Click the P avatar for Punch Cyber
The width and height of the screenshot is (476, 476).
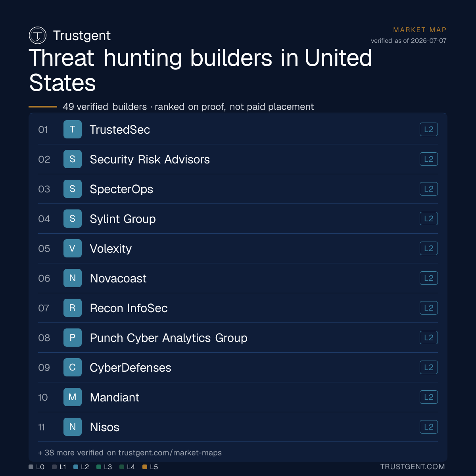tap(73, 338)
